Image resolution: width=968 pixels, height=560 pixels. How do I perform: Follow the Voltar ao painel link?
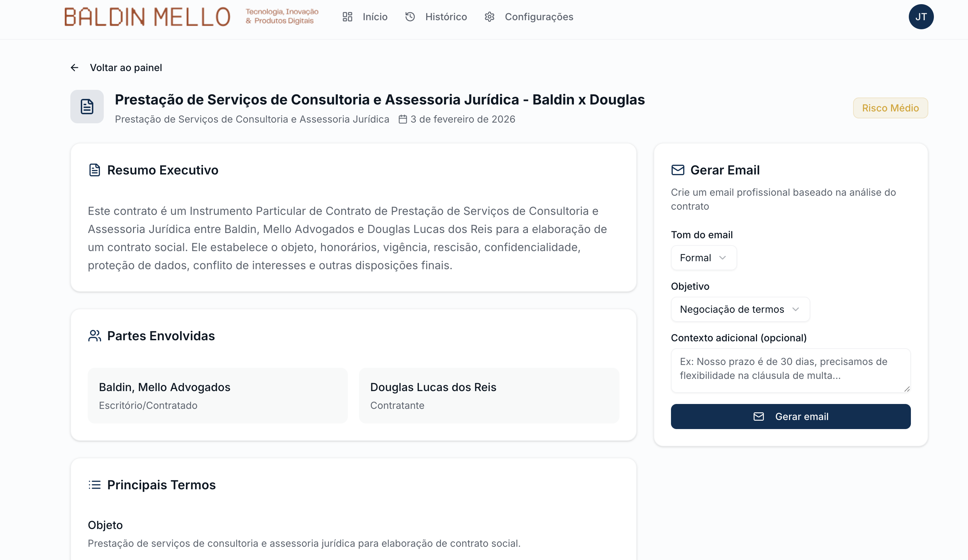coord(126,68)
